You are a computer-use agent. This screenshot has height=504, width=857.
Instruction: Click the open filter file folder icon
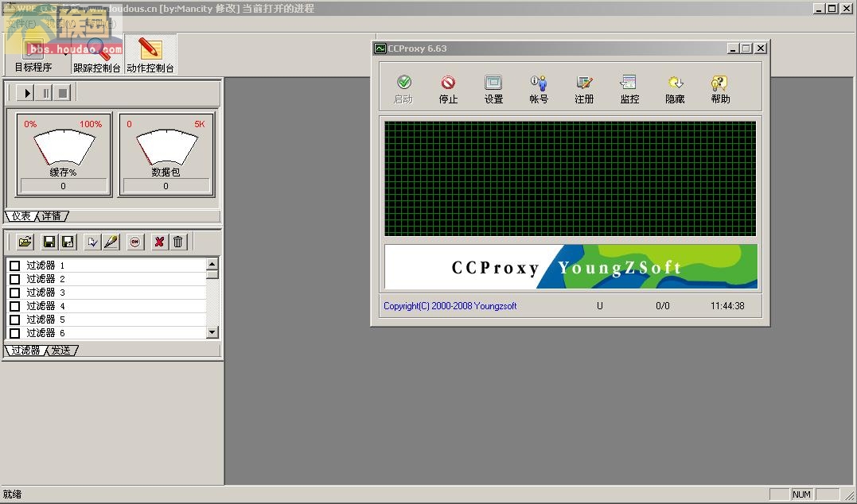(25, 242)
